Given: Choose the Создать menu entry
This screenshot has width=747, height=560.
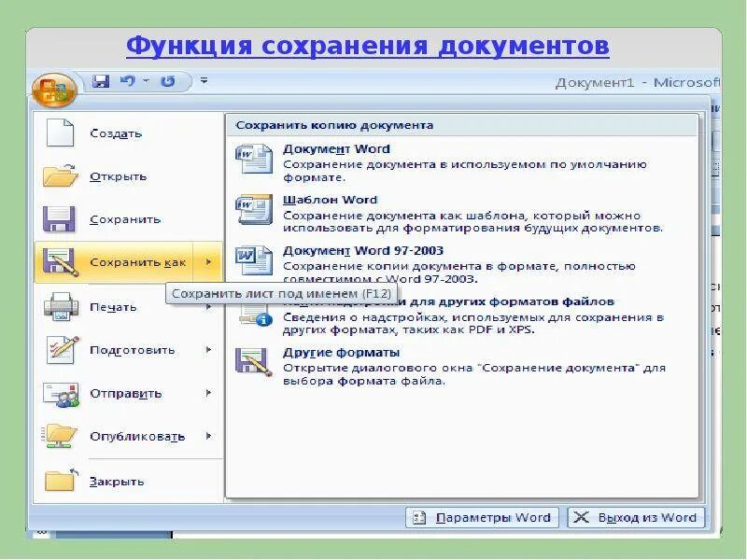Looking at the screenshot, I should (129, 133).
